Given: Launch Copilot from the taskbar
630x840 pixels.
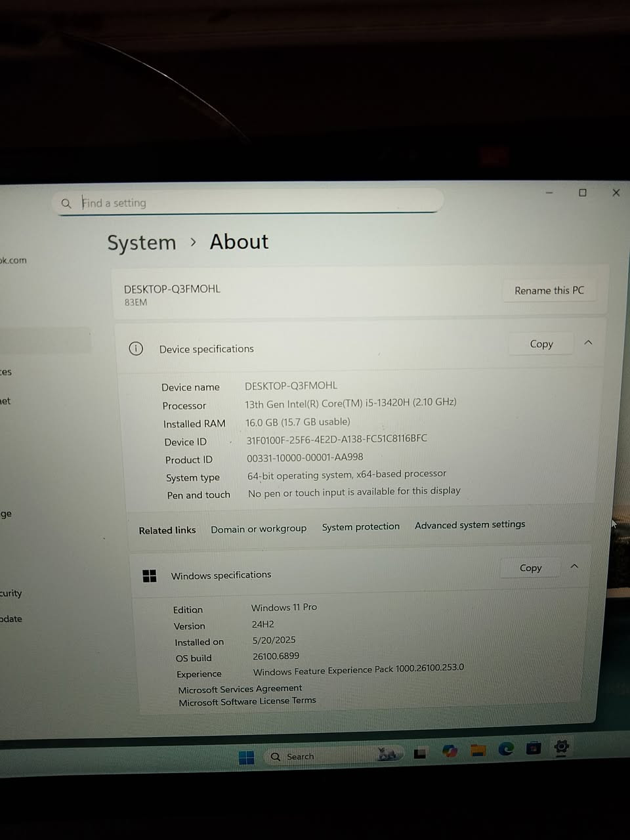Looking at the screenshot, I should tap(450, 751).
